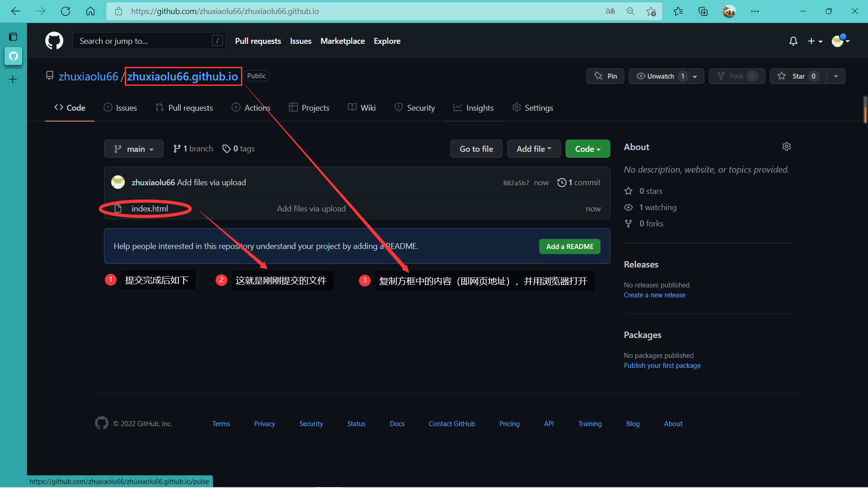Open Projects tab
Viewport: 868px width, 488px height.
point(309,108)
